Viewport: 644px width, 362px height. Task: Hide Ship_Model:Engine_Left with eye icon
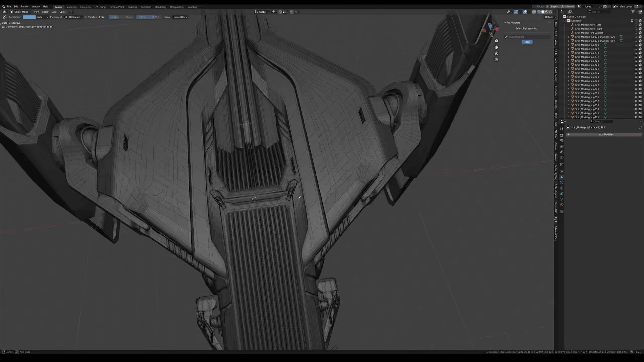pyautogui.click(x=636, y=25)
